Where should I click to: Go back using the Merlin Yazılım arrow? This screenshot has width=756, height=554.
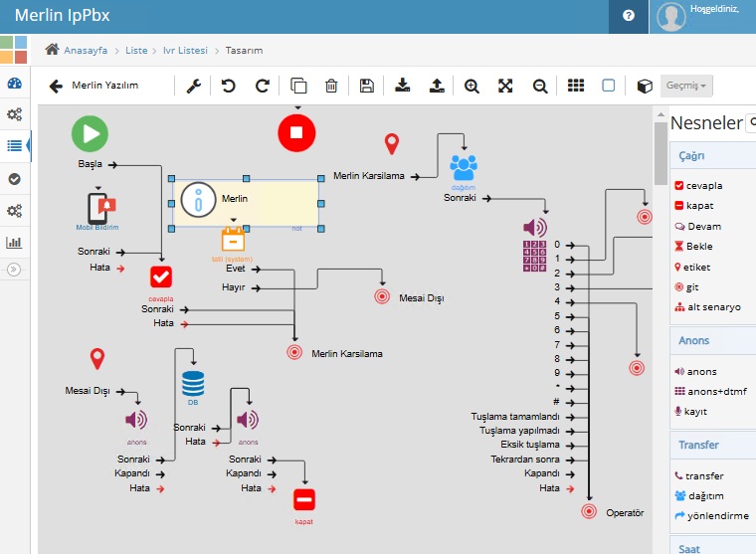point(56,86)
